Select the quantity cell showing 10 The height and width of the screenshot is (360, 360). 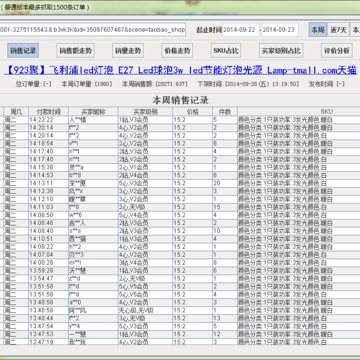pyautogui.click(x=225, y=231)
